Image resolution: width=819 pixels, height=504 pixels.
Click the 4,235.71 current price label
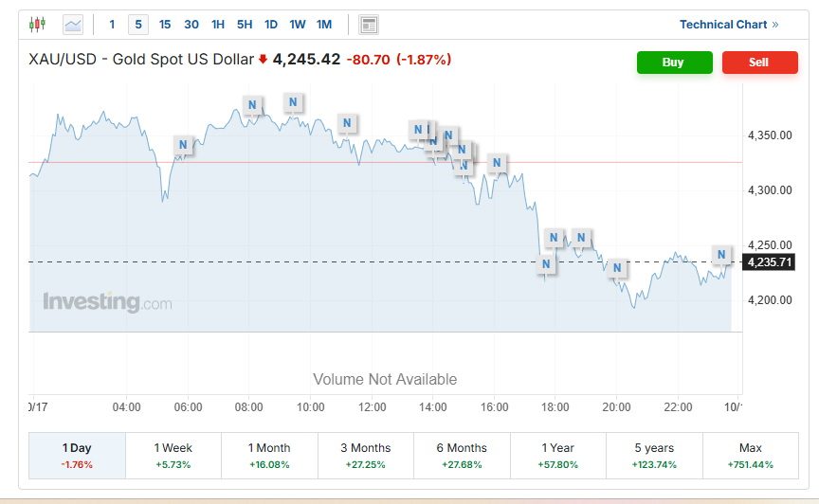point(769,262)
